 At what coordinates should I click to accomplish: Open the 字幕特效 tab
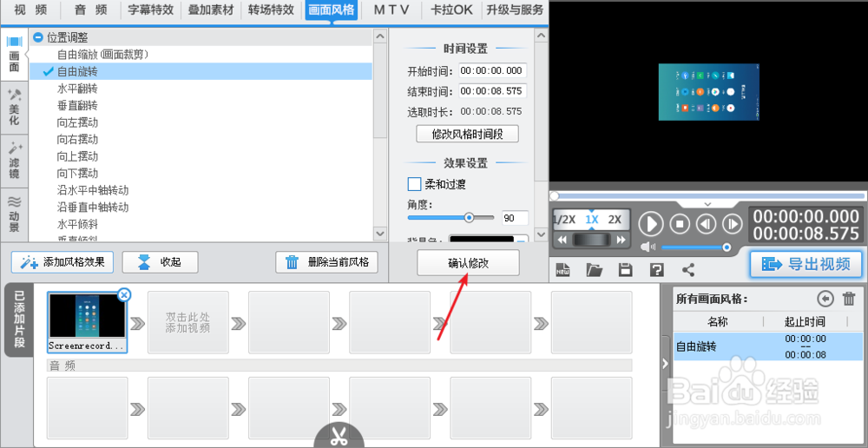click(151, 10)
